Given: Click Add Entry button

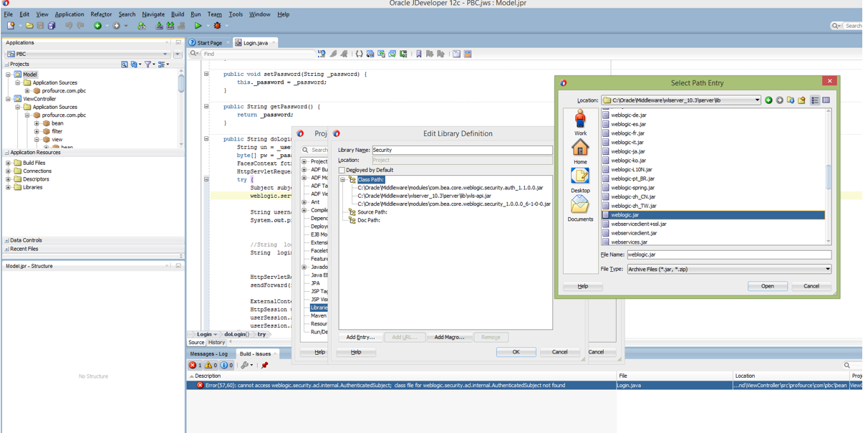Looking at the screenshot, I should 360,337.
